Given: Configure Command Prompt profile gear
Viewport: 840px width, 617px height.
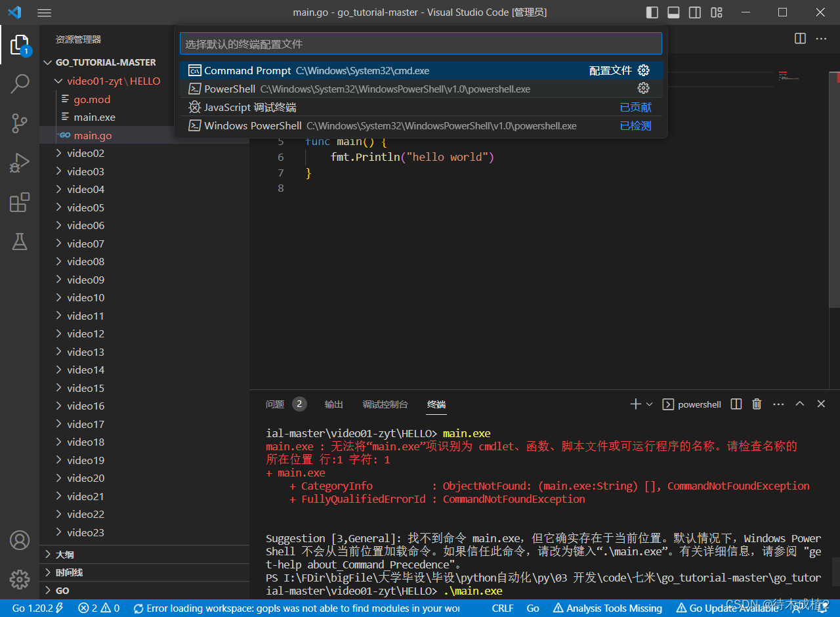Looking at the screenshot, I should coord(644,70).
